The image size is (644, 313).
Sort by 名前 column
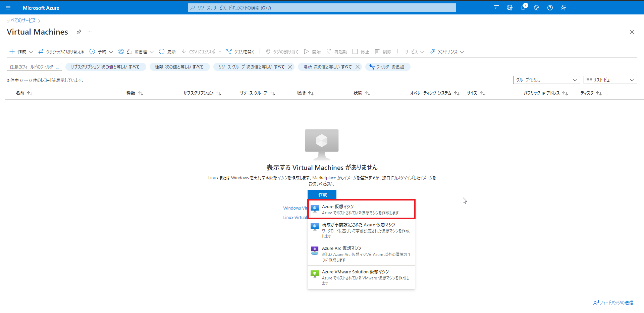coord(24,93)
